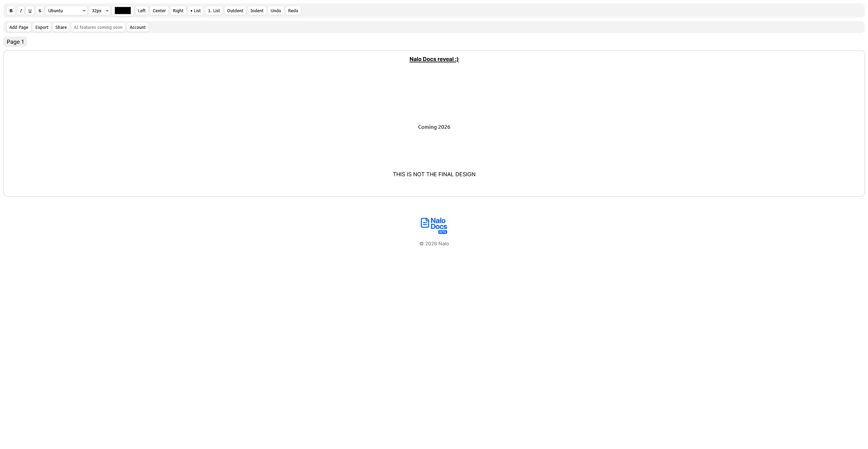Align text to the center

tap(159, 11)
